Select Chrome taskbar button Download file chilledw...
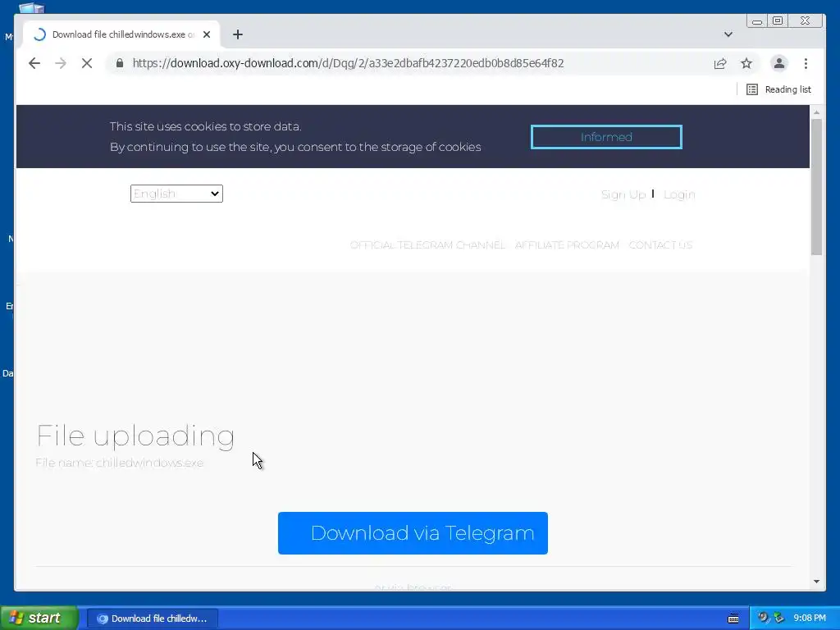 tap(153, 619)
